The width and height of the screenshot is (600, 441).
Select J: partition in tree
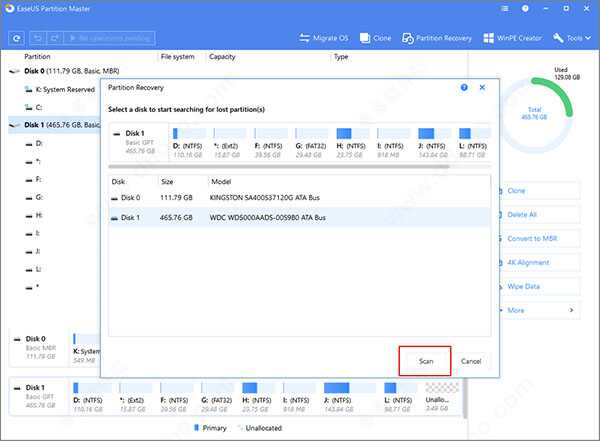point(33,251)
